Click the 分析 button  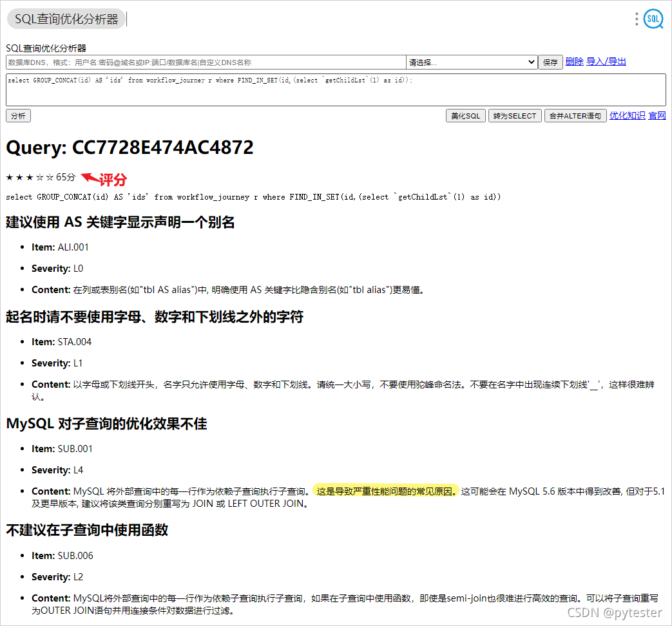click(x=19, y=116)
